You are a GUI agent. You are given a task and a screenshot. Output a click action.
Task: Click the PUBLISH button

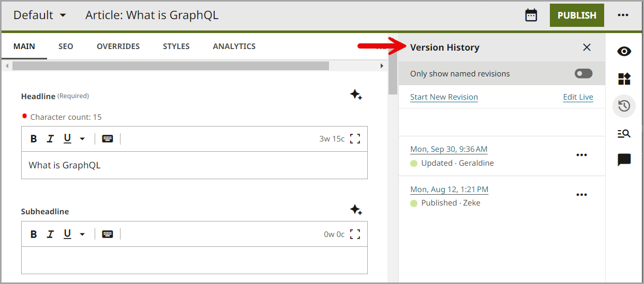[577, 15]
